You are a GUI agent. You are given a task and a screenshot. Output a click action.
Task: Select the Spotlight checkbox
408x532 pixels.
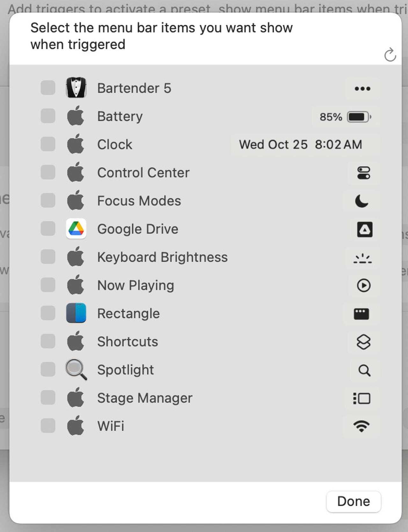[48, 370]
